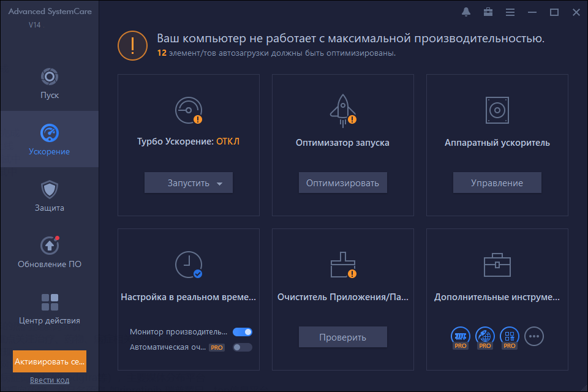Go to Обновление ПО tab
Viewport: 588px width, 392px height.
[50, 252]
